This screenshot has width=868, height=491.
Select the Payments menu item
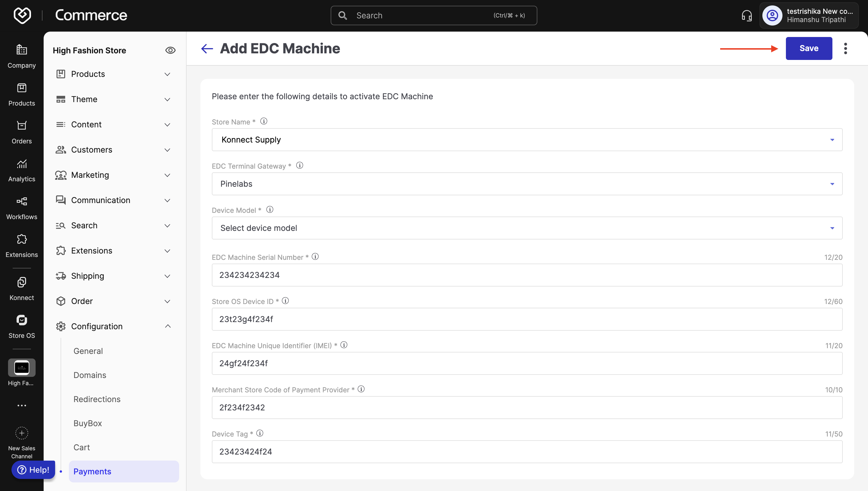[x=124, y=471]
